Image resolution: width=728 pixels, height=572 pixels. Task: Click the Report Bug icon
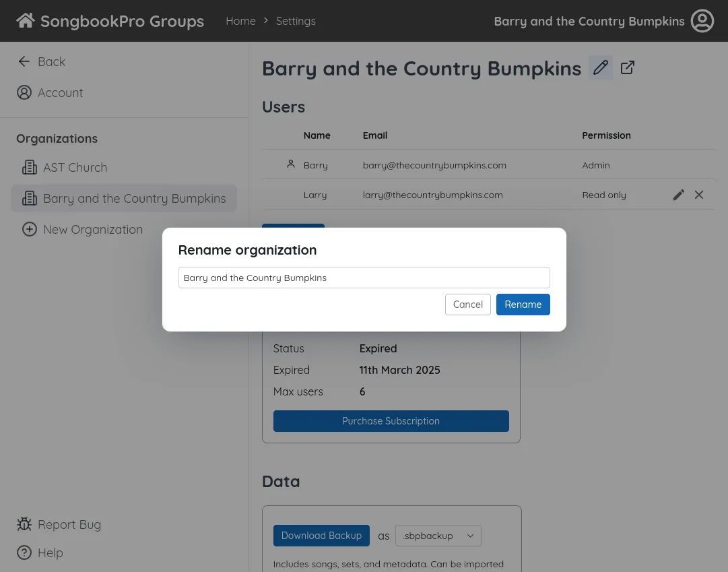pyautogui.click(x=24, y=524)
